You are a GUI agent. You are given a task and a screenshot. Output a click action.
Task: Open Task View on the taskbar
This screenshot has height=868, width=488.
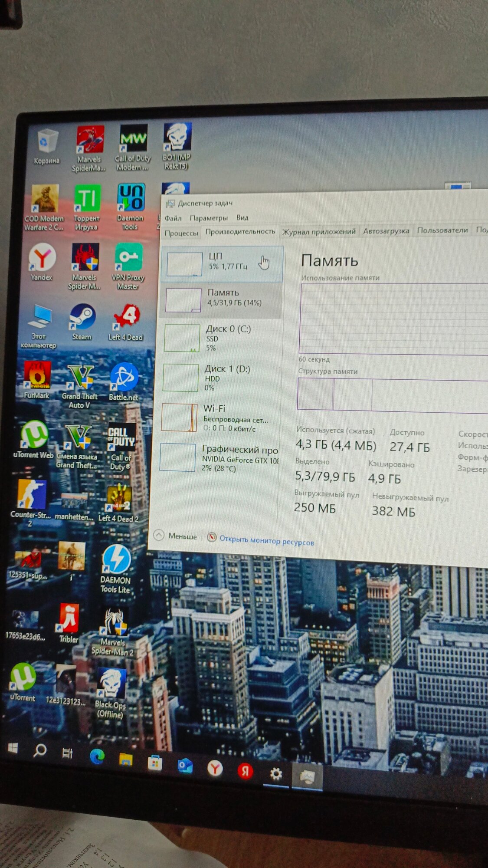tap(67, 753)
